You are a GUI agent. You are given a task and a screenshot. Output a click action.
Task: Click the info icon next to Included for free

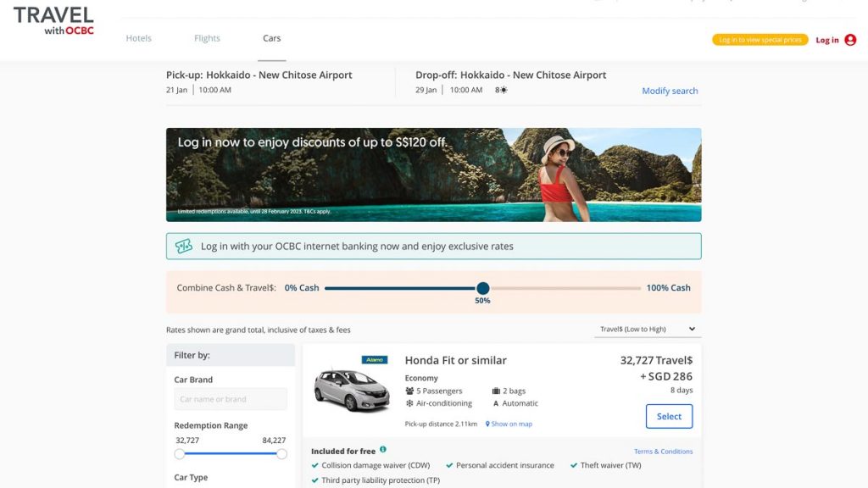(382, 449)
